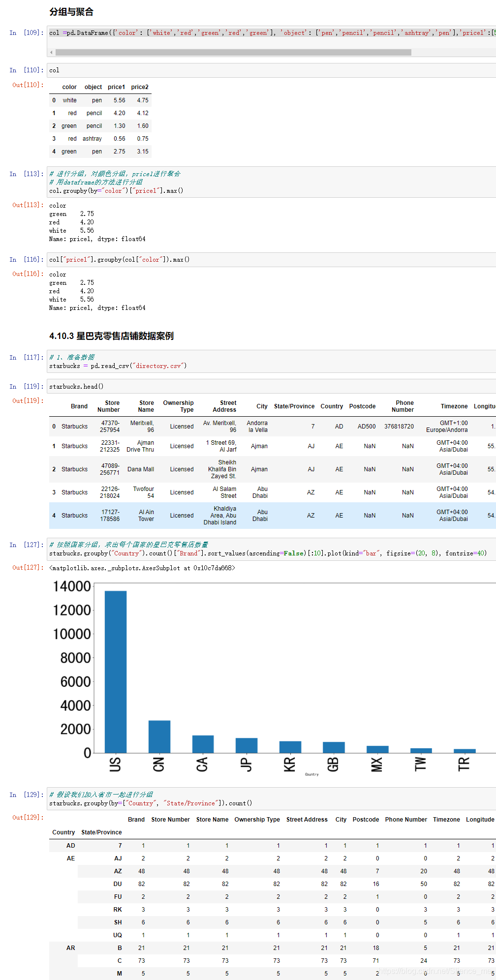Click the plot code in cell In [127]
Screen dimensions: 496x980
268,553
